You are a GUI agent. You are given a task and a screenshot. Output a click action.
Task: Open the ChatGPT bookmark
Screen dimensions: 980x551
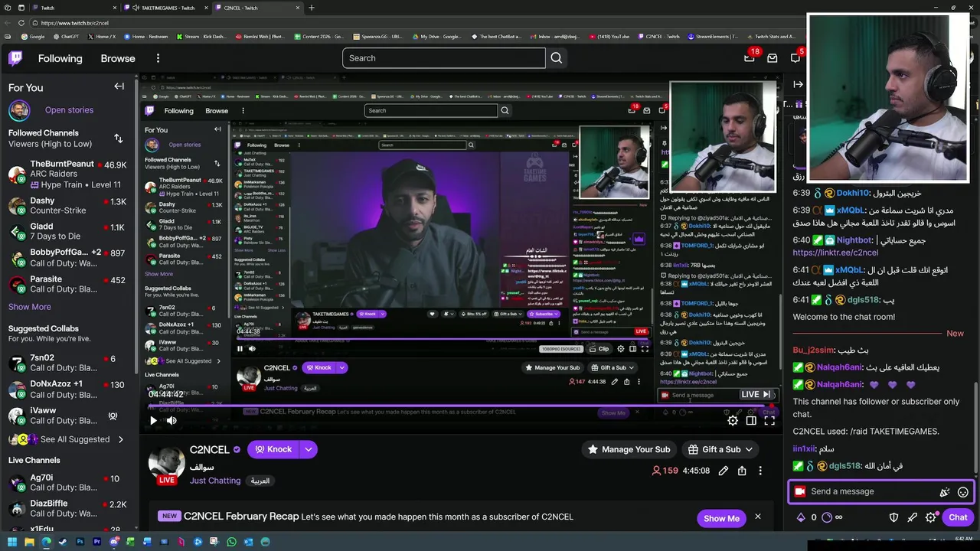coord(66,36)
